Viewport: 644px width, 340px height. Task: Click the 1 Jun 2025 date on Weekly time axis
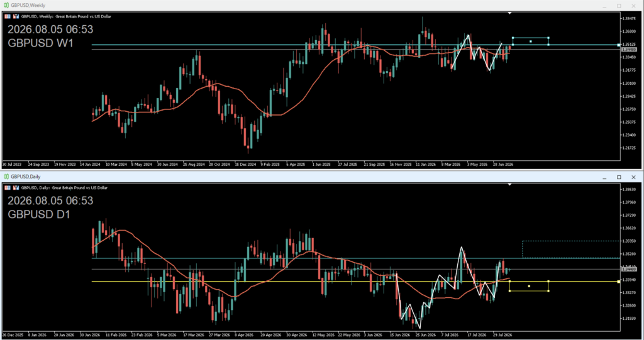(321, 164)
